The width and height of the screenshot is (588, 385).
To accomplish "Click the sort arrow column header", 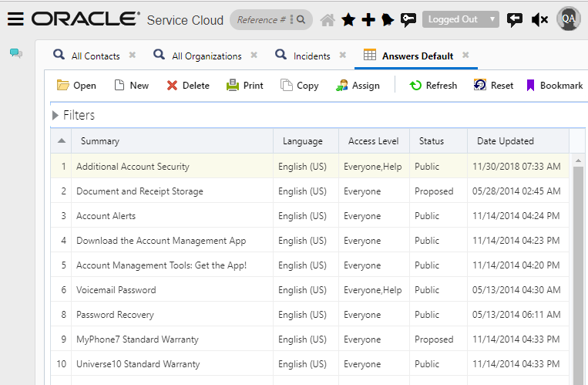I will (x=61, y=141).
